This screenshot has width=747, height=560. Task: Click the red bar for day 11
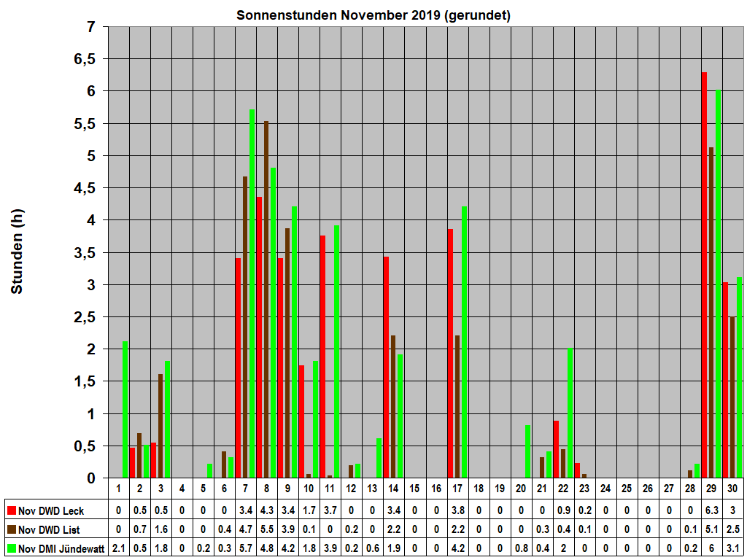[x=322, y=357]
